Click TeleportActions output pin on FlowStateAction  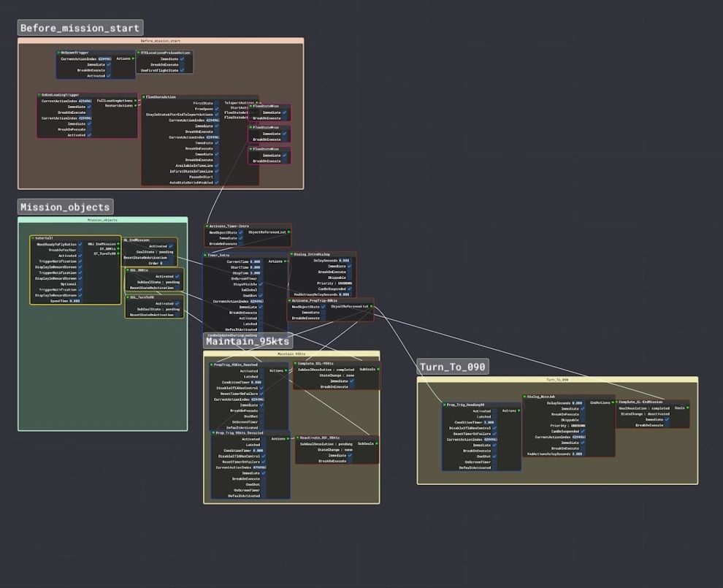pos(257,103)
